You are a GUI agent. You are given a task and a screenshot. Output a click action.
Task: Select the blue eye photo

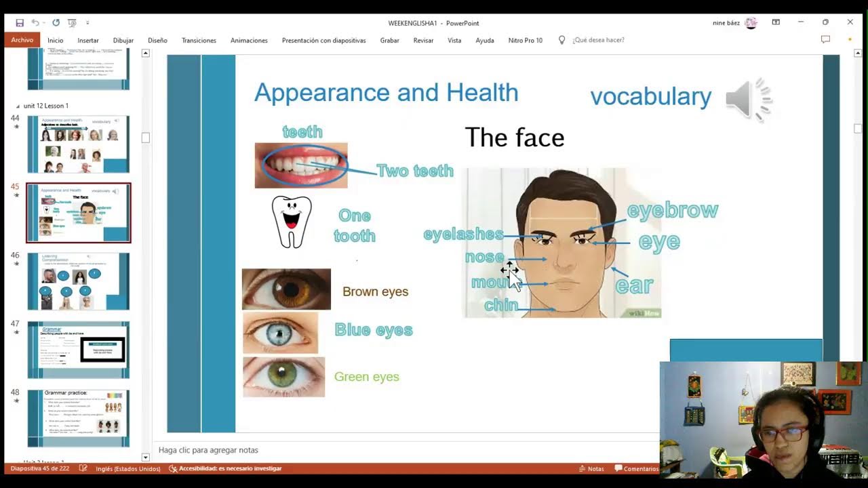280,333
